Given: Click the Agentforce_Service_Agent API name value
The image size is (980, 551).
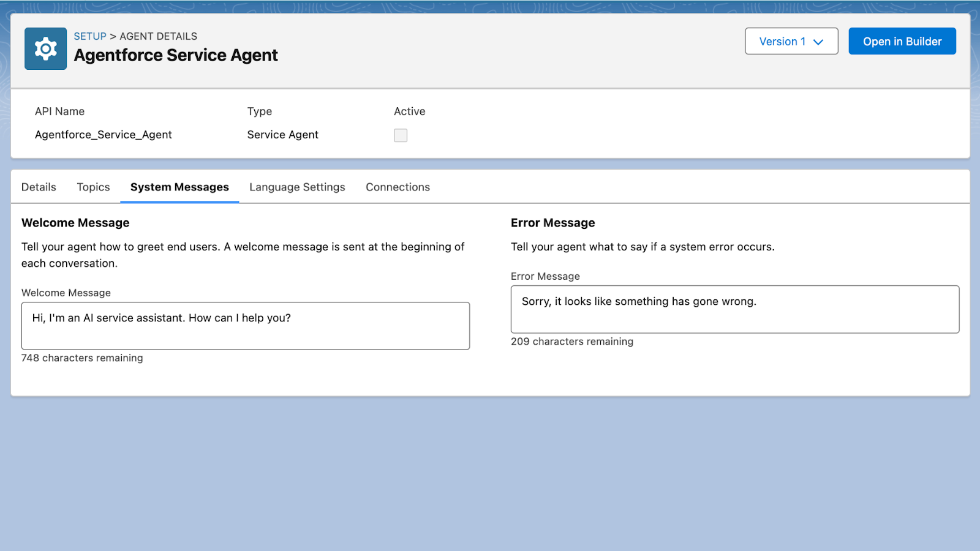Looking at the screenshot, I should click(x=103, y=135).
